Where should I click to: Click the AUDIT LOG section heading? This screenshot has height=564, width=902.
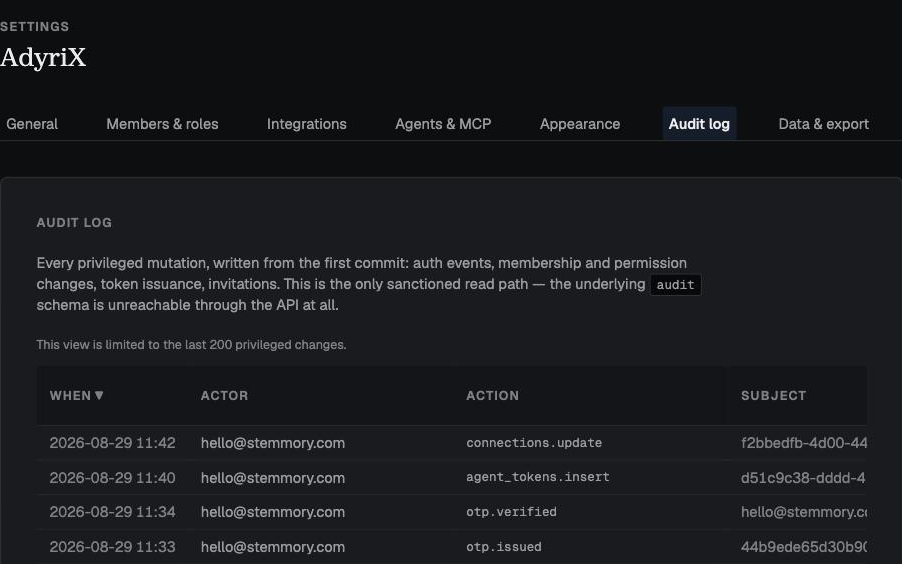click(74, 223)
